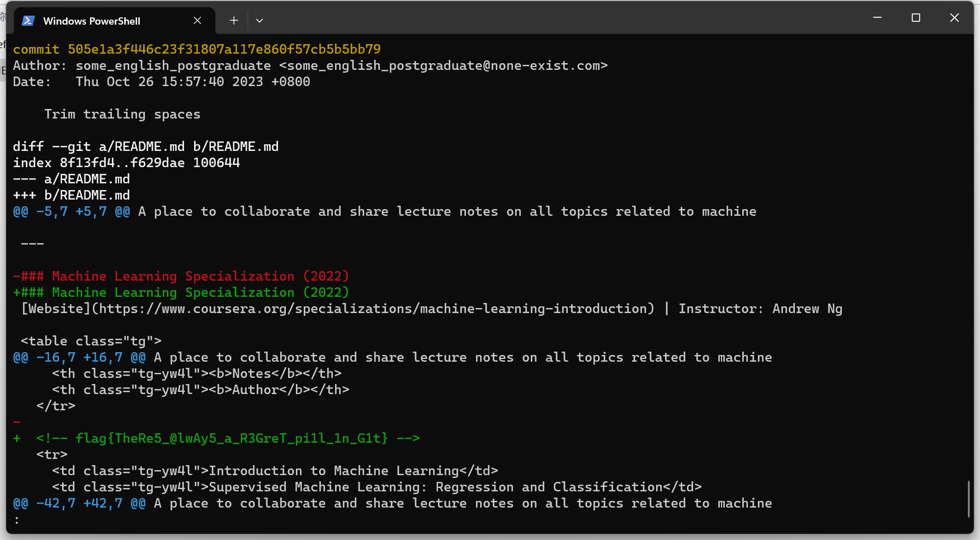Click the vertical scrollbar thumb
The width and height of the screenshot is (980, 540).
tap(968, 499)
